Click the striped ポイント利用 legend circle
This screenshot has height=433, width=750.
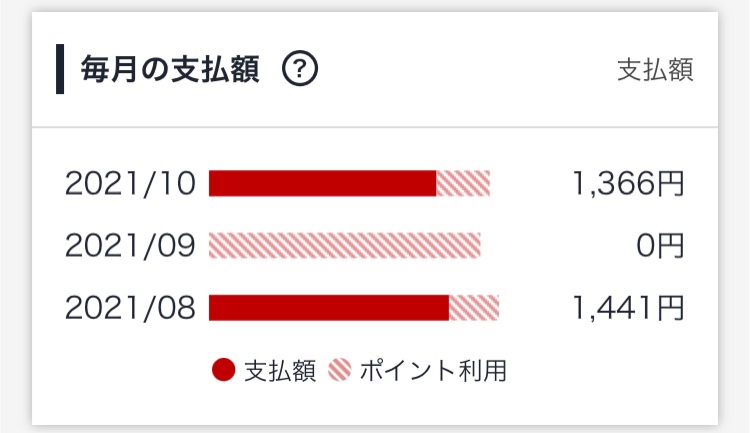click(x=340, y=370)
